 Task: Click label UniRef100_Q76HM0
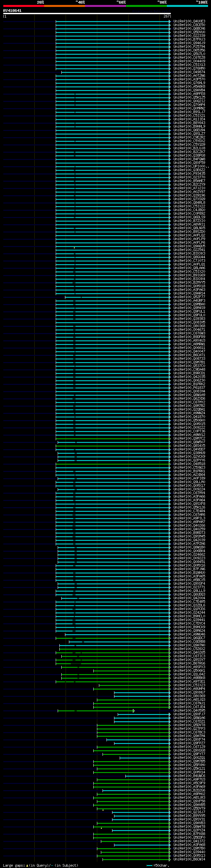pos(189,68)
